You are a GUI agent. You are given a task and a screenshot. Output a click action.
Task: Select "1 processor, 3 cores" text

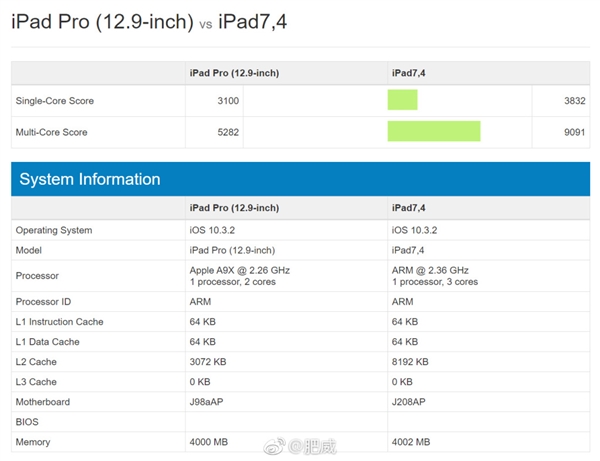(435, 282)
